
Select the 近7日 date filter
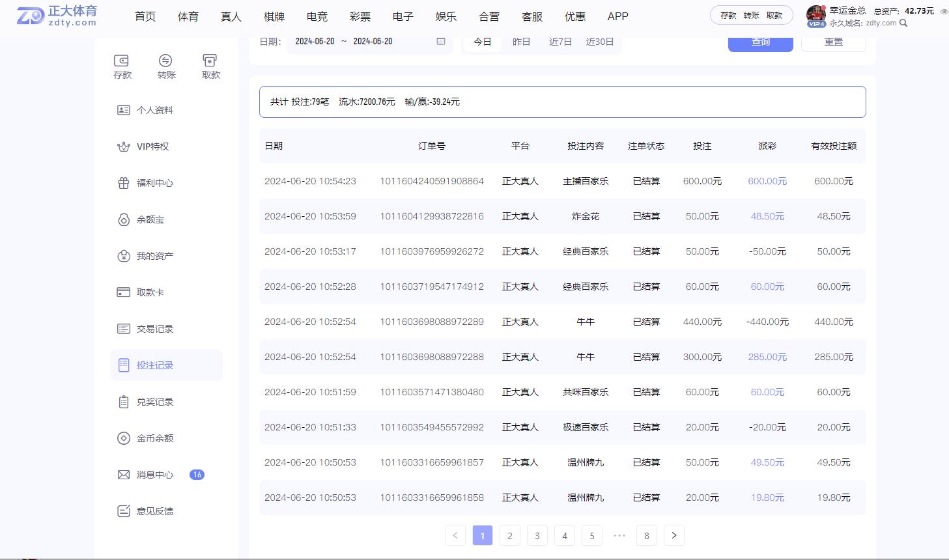pos(559,41)
